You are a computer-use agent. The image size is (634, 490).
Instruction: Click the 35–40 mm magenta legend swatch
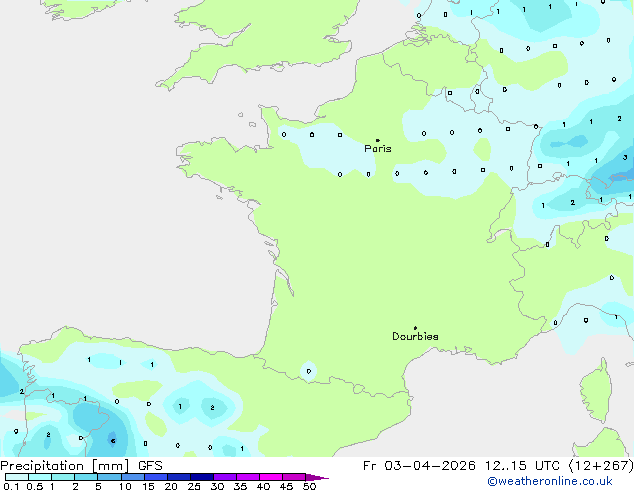(x=247, y=477)
